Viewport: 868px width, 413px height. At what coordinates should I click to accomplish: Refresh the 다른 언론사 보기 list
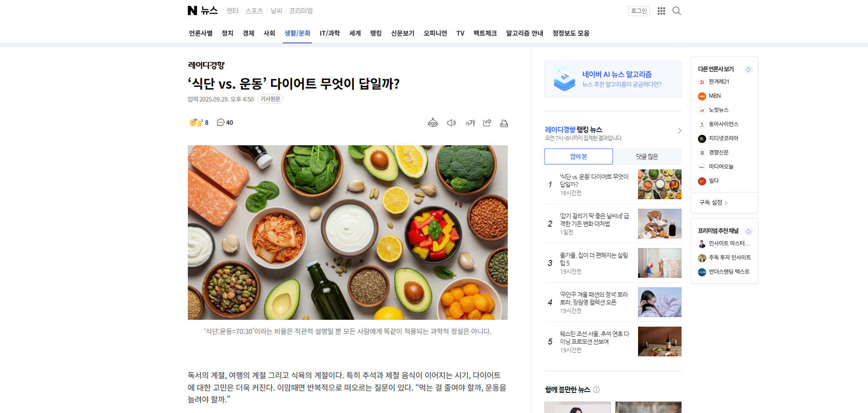(x=748, y=70)
